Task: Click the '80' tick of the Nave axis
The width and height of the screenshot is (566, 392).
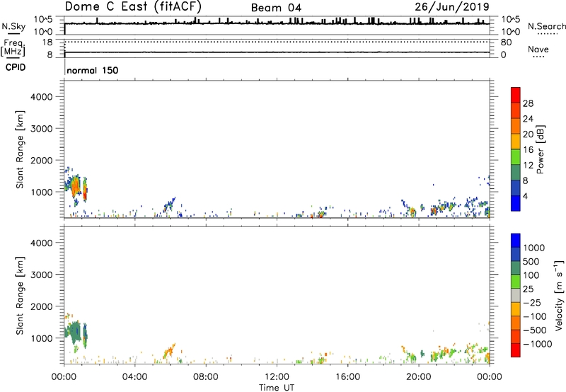Action: tap(506, 42)
